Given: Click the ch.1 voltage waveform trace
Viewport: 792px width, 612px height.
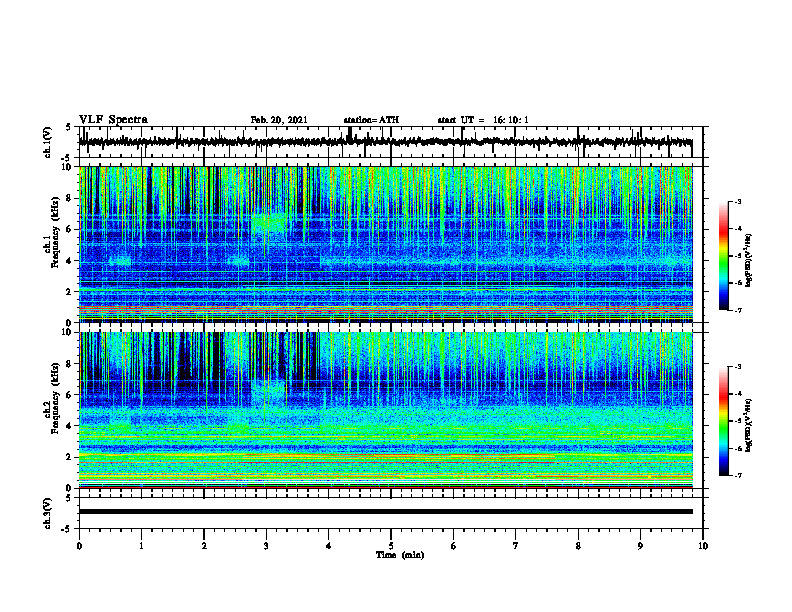Looking at the screenshot, I should [x=385, y=142].
